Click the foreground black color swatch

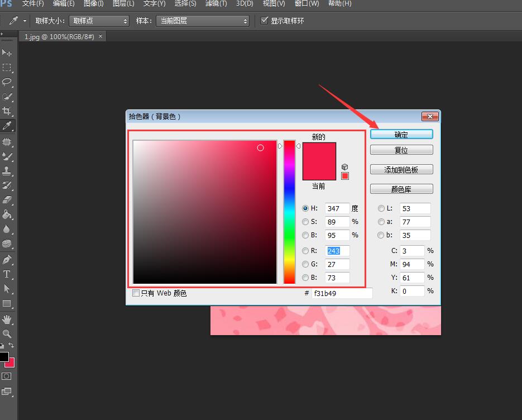[x=4, y=357]
